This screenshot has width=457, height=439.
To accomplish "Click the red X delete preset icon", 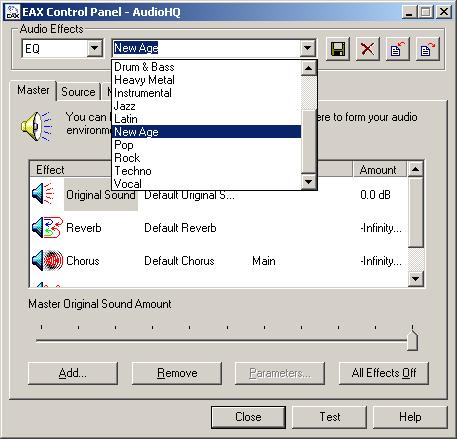I will coord(368,49).
